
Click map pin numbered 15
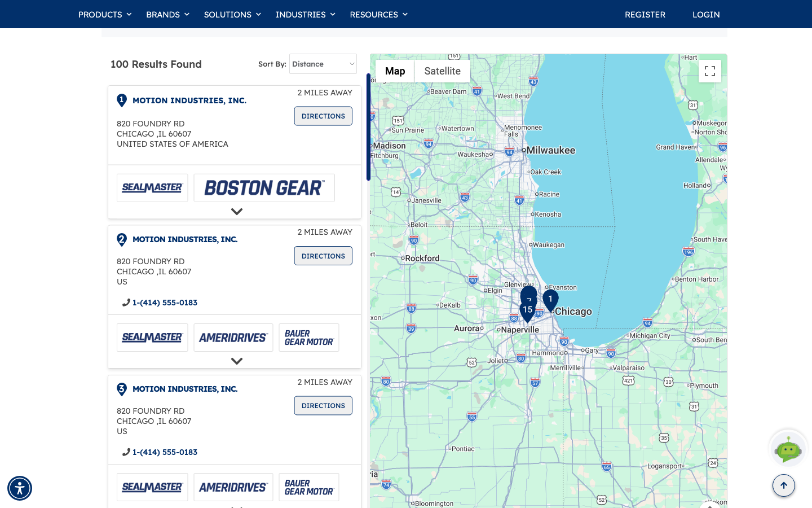[x=527, y=310]
